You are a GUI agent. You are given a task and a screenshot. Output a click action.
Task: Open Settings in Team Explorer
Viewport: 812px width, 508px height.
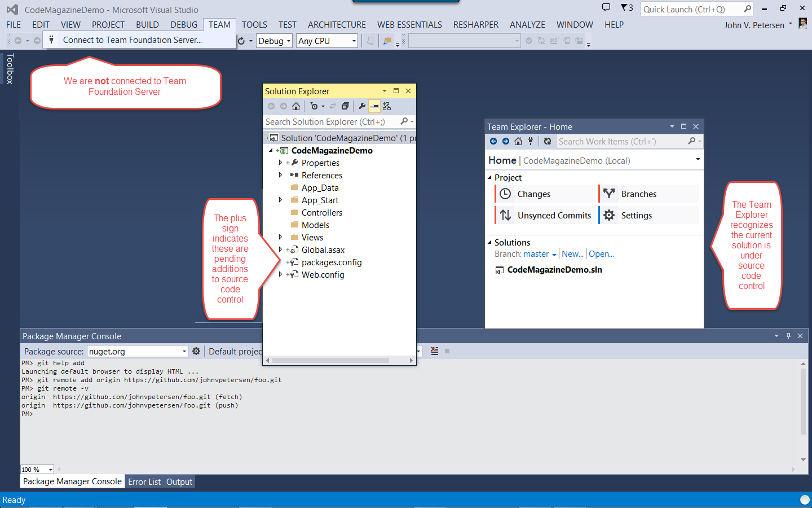tap(648, 215)
